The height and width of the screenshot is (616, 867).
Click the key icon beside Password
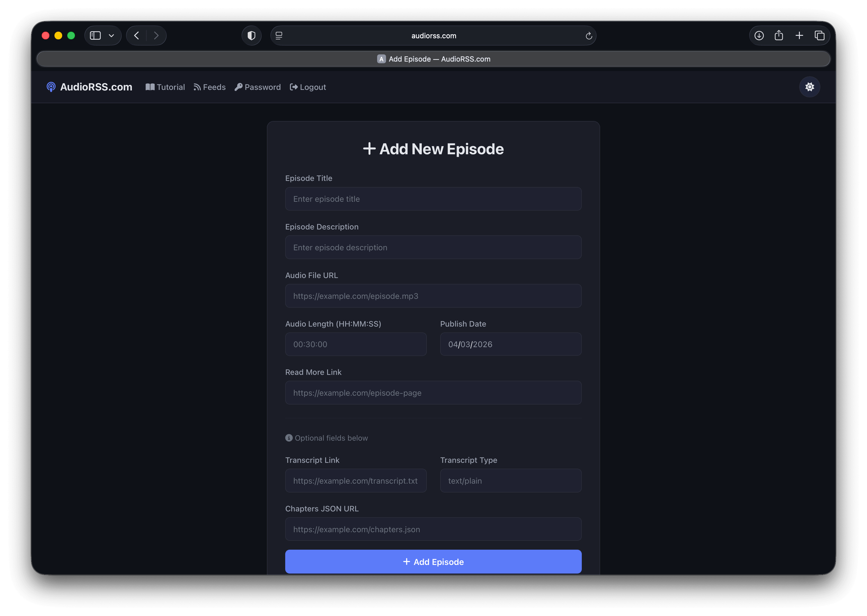(239, 87)
